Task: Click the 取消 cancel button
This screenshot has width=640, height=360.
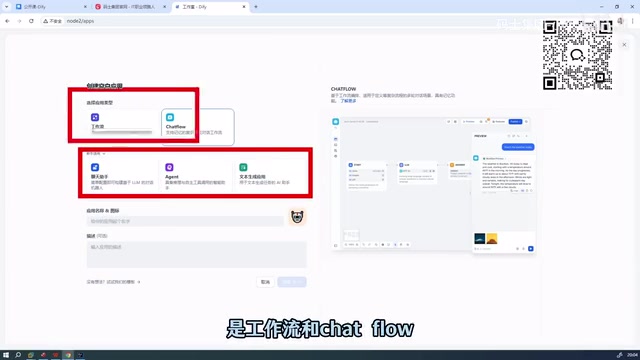Action: pos(265,282)
